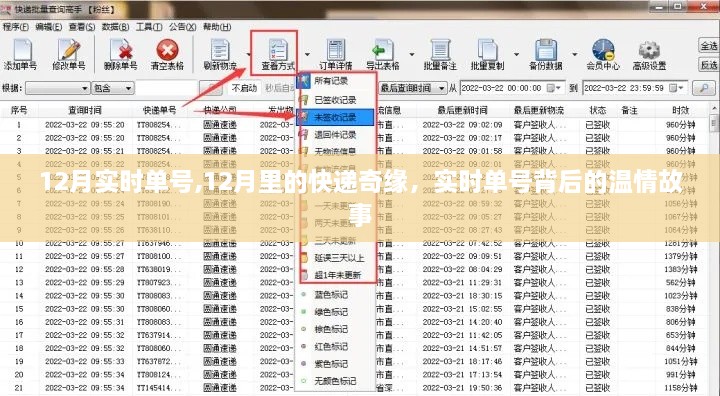Open the 订单详情 icon
Screen dimensions: 720x396
click(336, 54)
